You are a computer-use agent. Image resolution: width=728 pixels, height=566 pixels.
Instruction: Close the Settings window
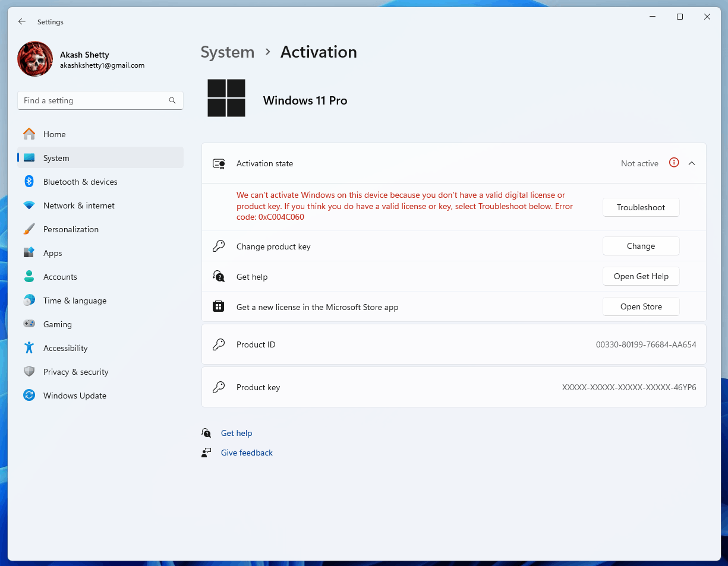707,17
